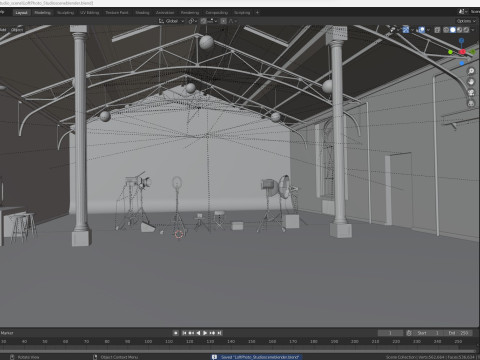Viewport: 480px width, 360px height.
Task: Click frame 100 on the timeline ruler
Action: point(148,341)
